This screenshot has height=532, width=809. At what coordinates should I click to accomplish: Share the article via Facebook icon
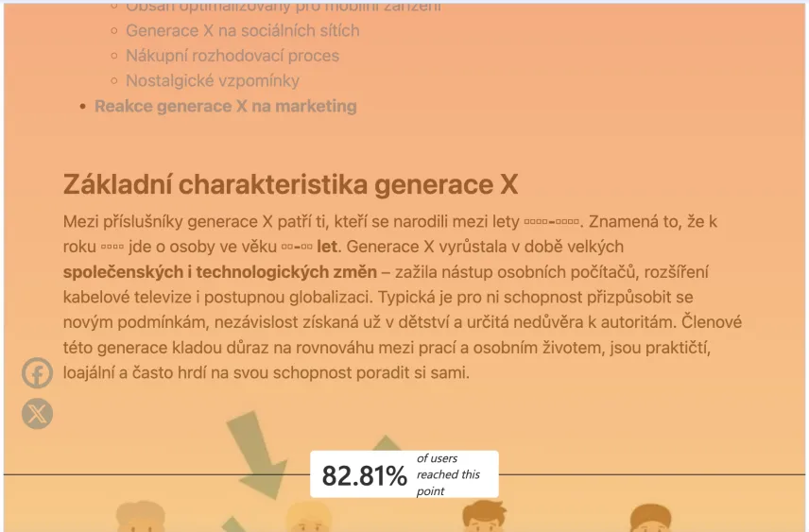click(37, 373)
